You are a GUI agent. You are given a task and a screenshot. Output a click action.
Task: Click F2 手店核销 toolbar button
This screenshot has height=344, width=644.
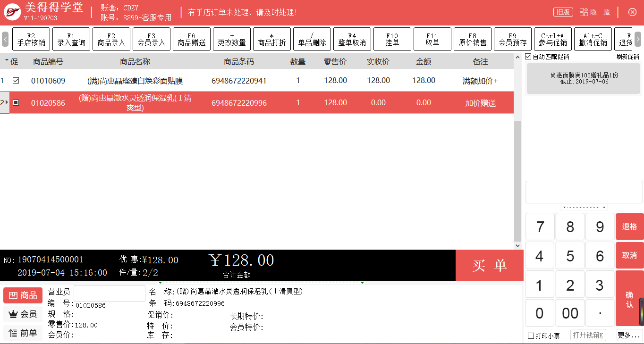pos(31,39)
